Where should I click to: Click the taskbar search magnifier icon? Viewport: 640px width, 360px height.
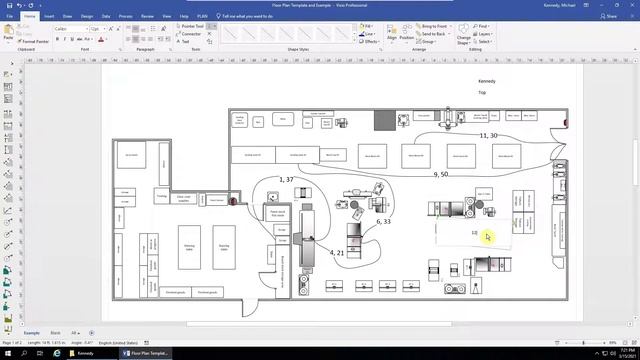(24, 353)
